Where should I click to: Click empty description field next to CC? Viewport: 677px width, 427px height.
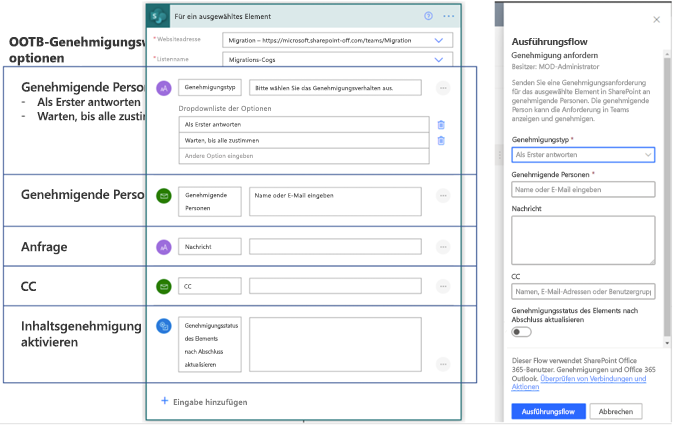335,286
